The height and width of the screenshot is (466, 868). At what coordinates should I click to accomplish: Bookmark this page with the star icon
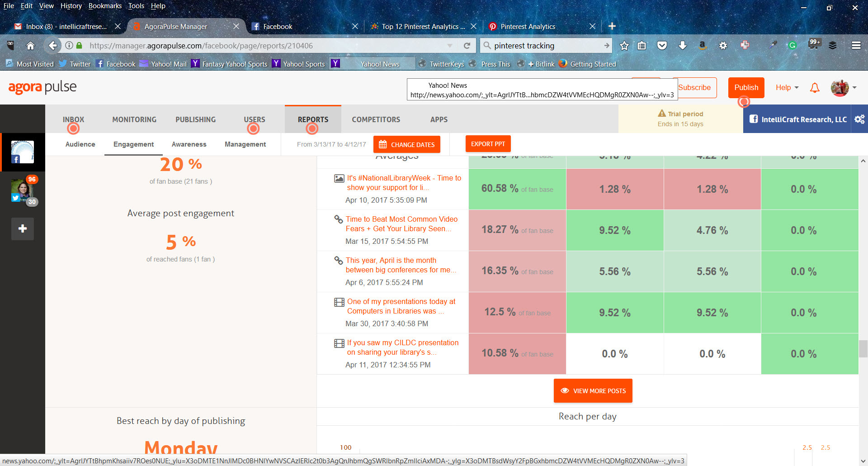(624, 46)
